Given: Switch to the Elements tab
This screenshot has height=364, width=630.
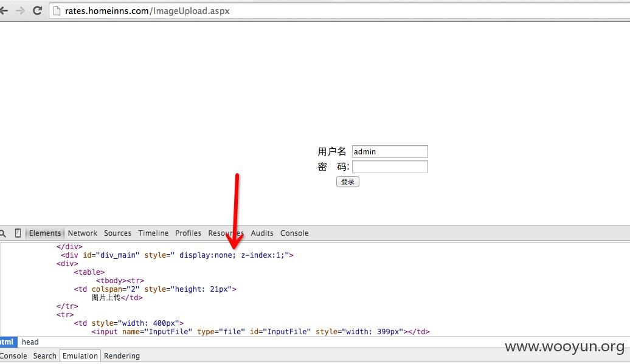Looking at the screenshot, I should (44, 233).
